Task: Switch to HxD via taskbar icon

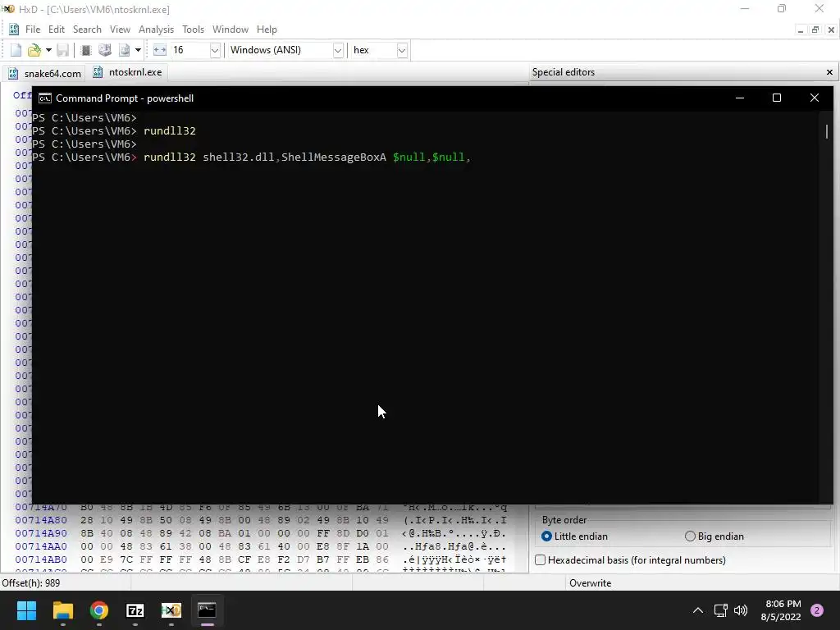Action: (x=171, y=610)
